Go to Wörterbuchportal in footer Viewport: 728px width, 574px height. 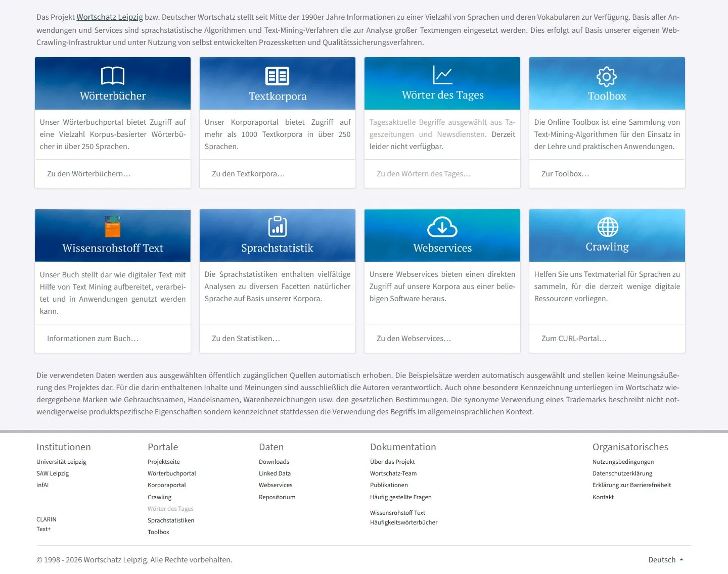pos(172,473)
